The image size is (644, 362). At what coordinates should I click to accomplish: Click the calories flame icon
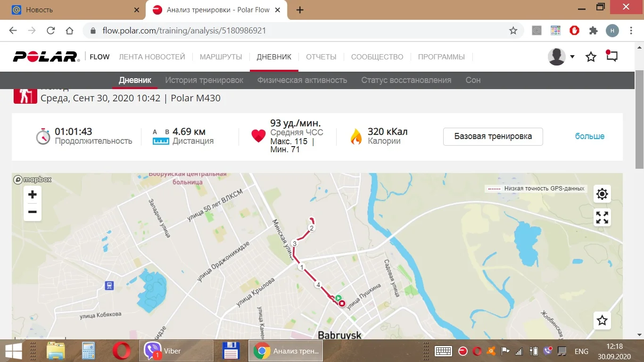point(356,136)
